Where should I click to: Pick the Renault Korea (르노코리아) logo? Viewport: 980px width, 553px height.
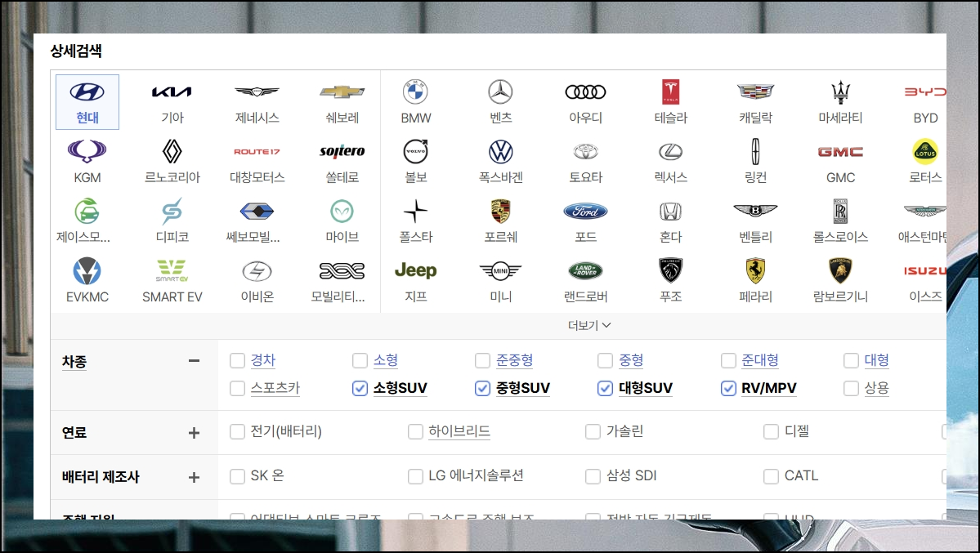[172, 151]
